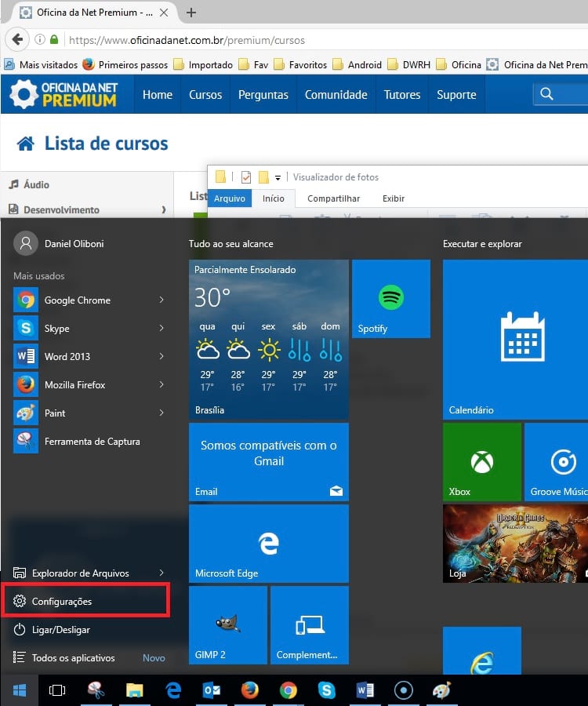Open the Groove Music taskbar icon
Image resolution: width=588 pixels, height=706 pixels.
pyautogui.click(x=403, y=690)
